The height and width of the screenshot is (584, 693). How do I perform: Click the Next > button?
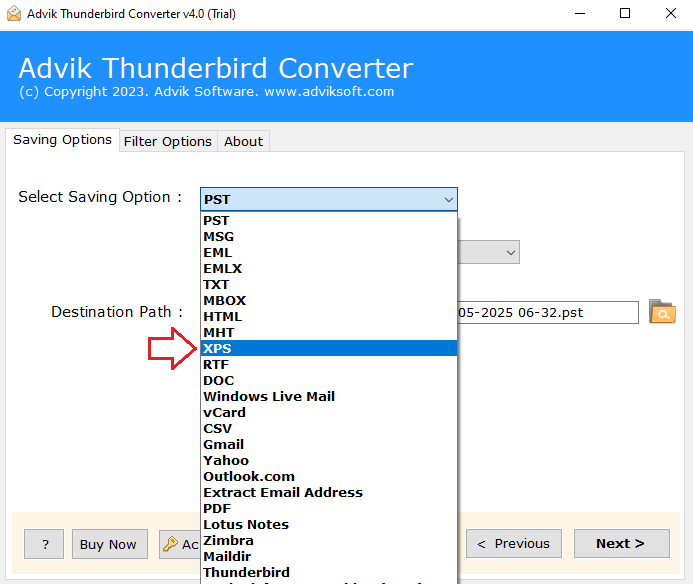click(x=621, y=543)
